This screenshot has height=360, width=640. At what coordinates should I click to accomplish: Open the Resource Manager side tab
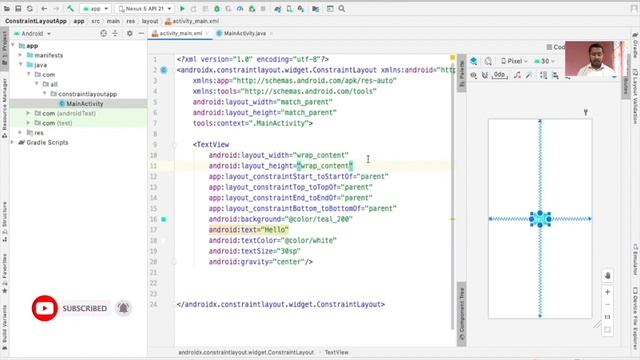pos(4,108)
